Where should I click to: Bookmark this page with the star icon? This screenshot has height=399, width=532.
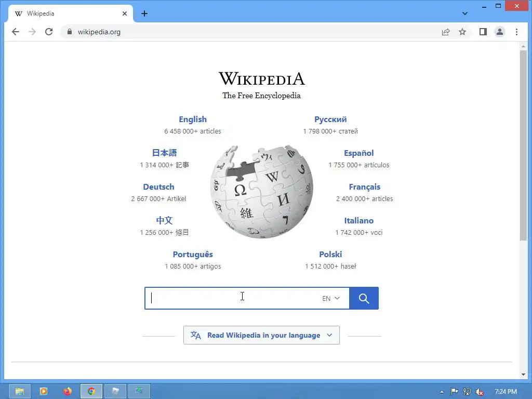coord(462,32)
